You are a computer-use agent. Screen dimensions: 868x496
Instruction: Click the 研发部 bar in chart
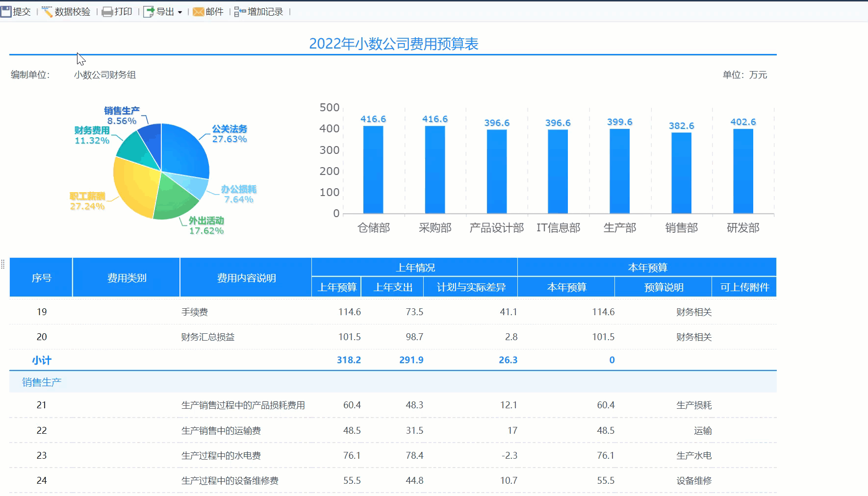click(x=743, y=171)
